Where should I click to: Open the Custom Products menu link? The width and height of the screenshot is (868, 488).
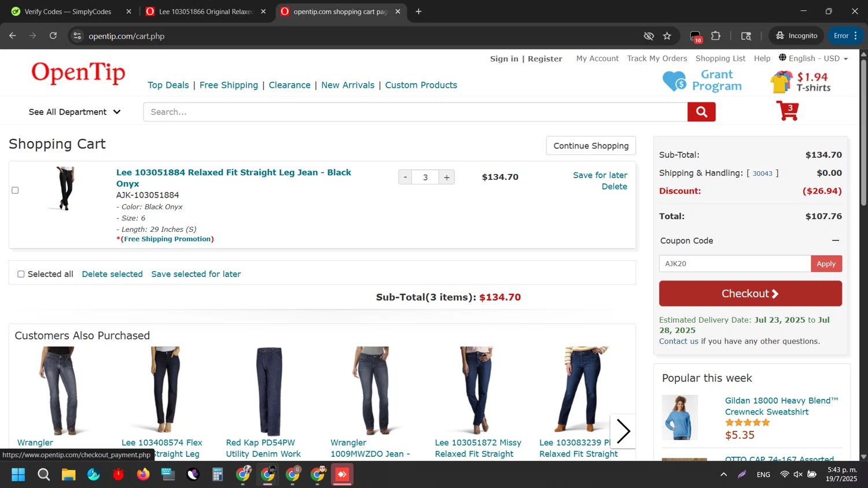[x=421, y=85]
